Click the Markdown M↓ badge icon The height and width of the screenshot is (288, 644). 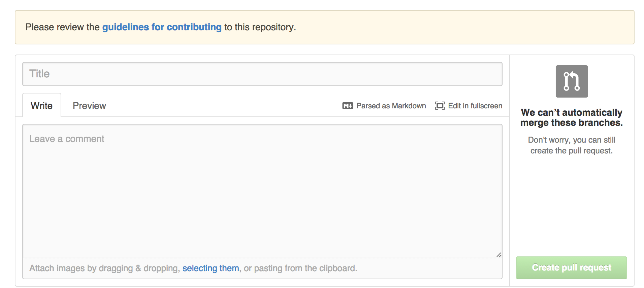click(x=347, y=106)
